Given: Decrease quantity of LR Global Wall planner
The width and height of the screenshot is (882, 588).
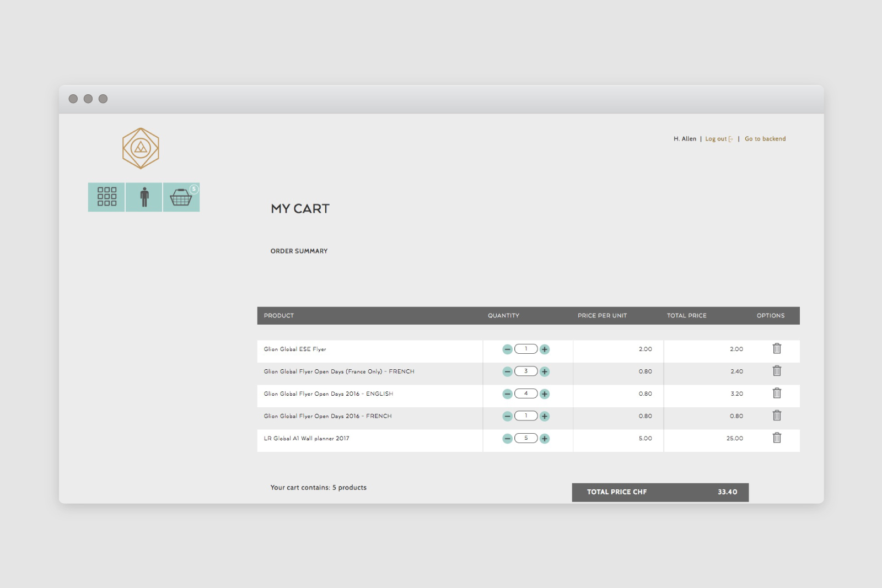Looking at the screenshot, I should tap(507, 439).
